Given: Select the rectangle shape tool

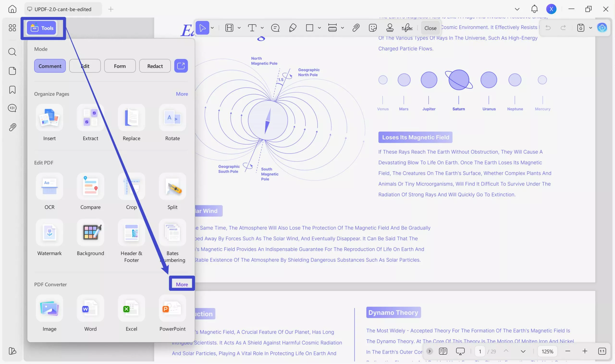Looking at the screenshot, I should (x=309, y=28).
